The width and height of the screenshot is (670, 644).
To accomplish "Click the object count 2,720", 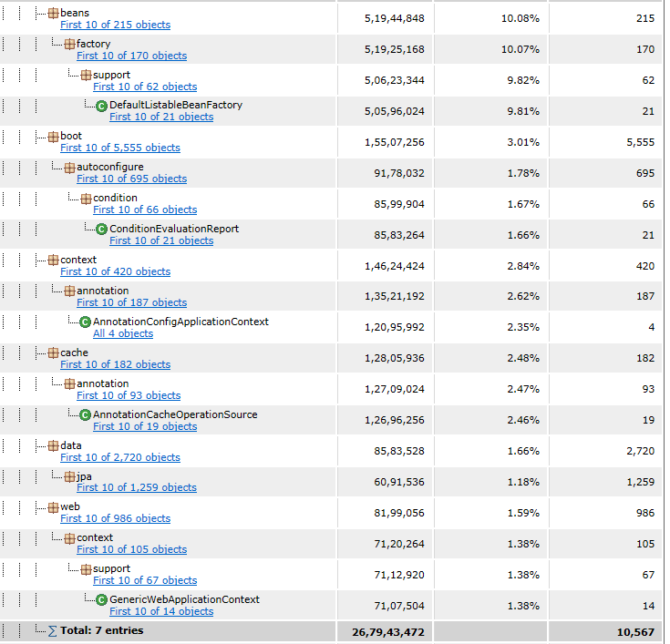I will (641, 451).
